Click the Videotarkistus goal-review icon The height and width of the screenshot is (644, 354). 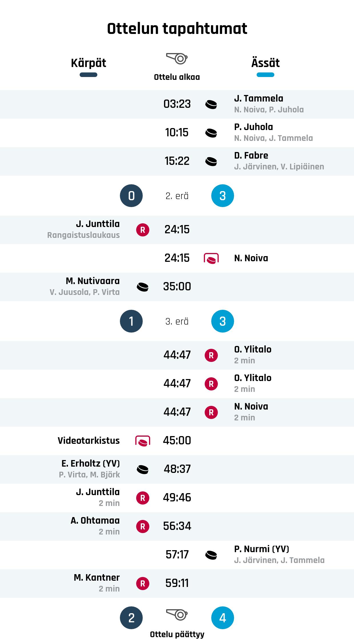(x=143, y=441)
